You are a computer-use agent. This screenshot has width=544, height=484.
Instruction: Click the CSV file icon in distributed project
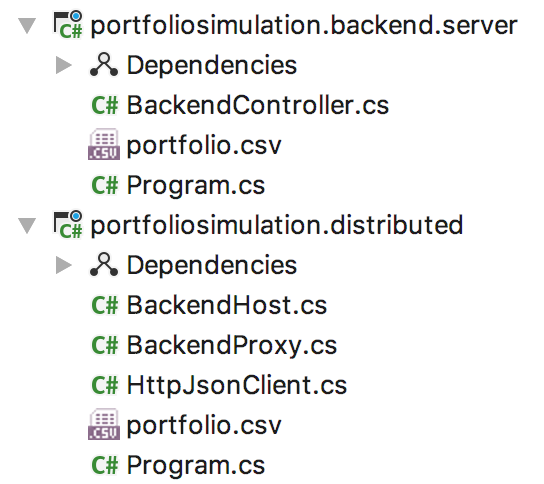pyautogui.click(x=104, y=424)
